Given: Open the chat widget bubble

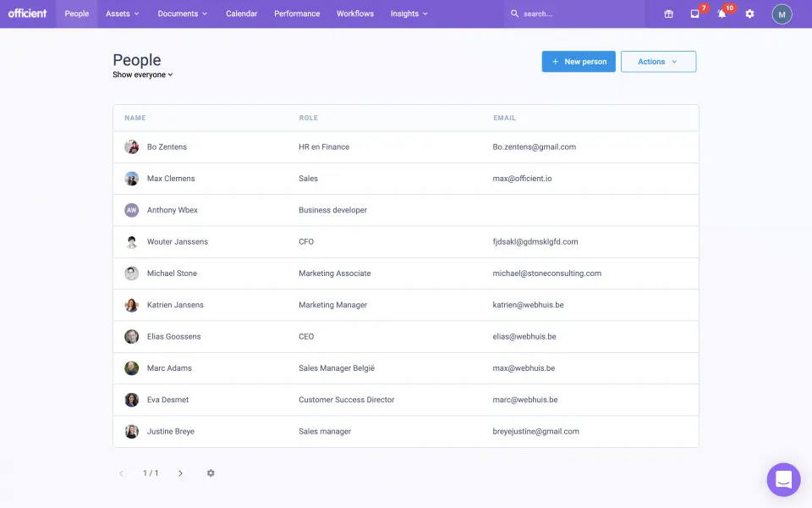Looking at the screenshot, I should coord(783,480).
